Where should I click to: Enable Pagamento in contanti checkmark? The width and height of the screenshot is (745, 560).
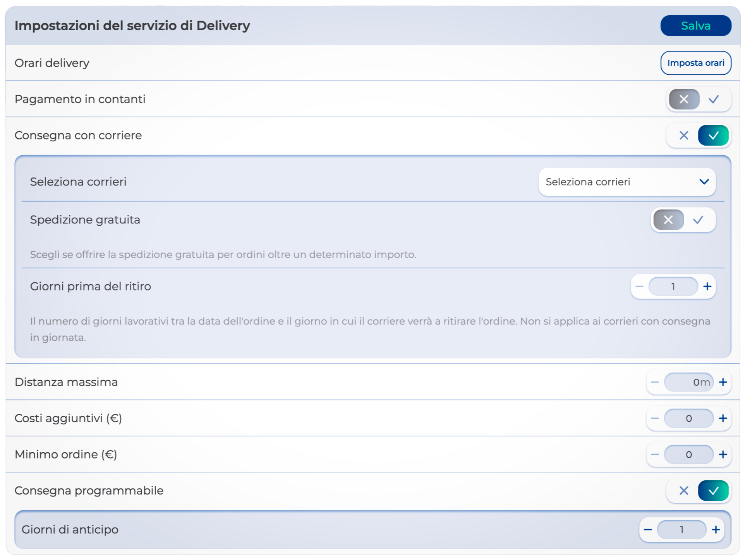pyautogui.click(x=714, y=100)
